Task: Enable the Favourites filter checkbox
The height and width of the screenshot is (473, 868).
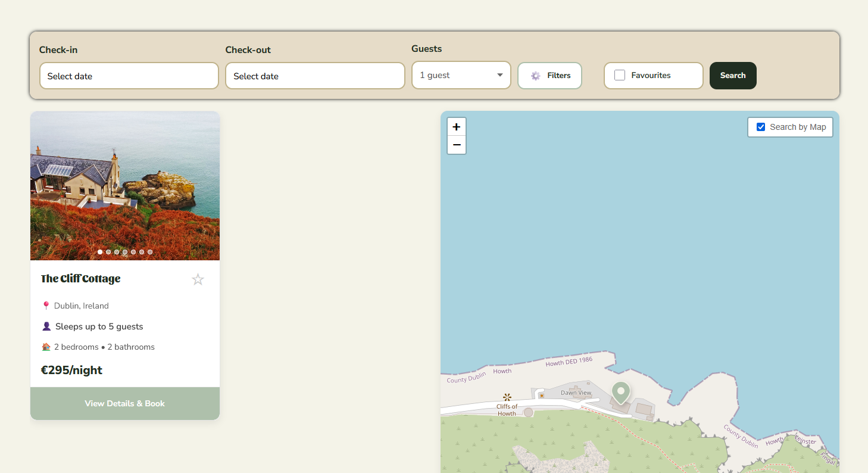Action: point(619,75)
